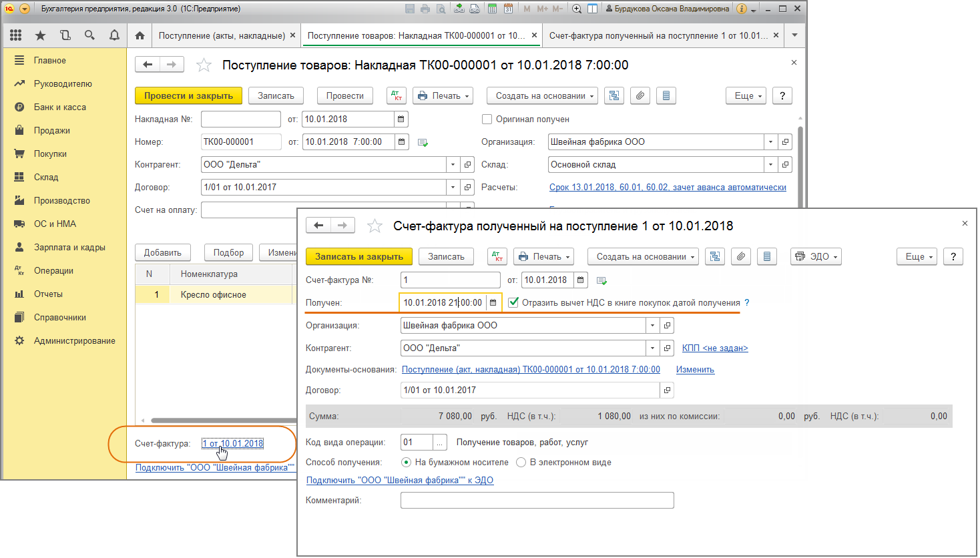This screenshot has height=558, width=980.
Task: Open the calculator icon in the title bar
Action: coord(492,9)
